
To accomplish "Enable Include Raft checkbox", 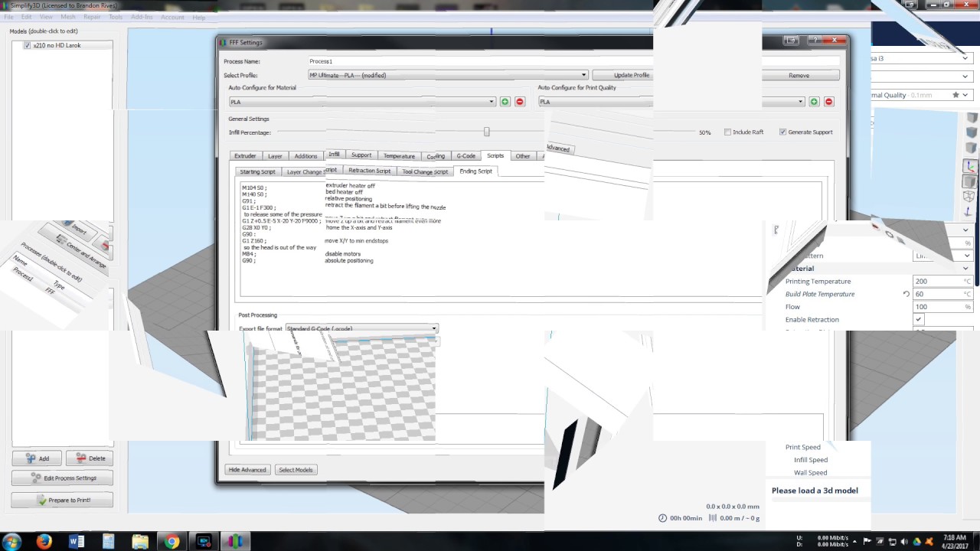I will 727,132.
